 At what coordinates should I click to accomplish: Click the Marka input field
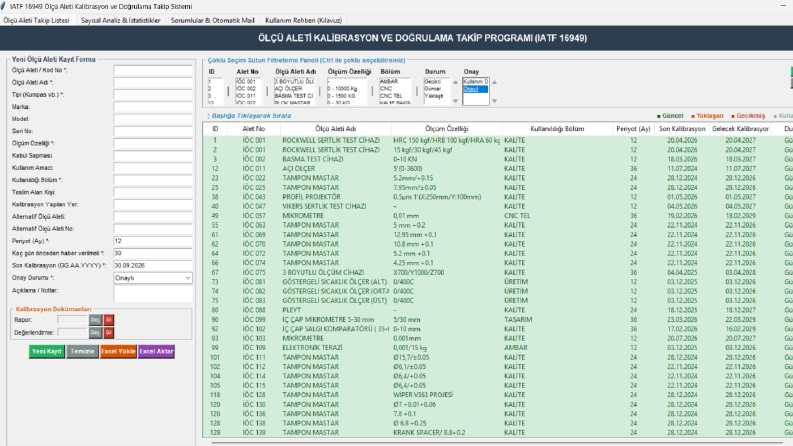coord(153,107)
